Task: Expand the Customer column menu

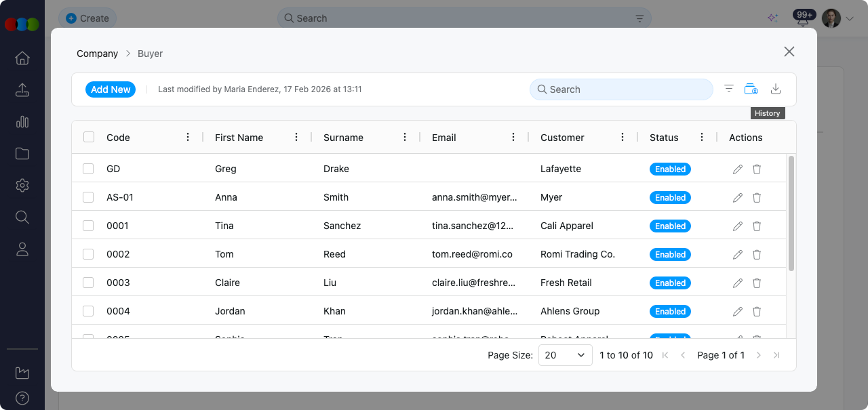Action: 623,138
